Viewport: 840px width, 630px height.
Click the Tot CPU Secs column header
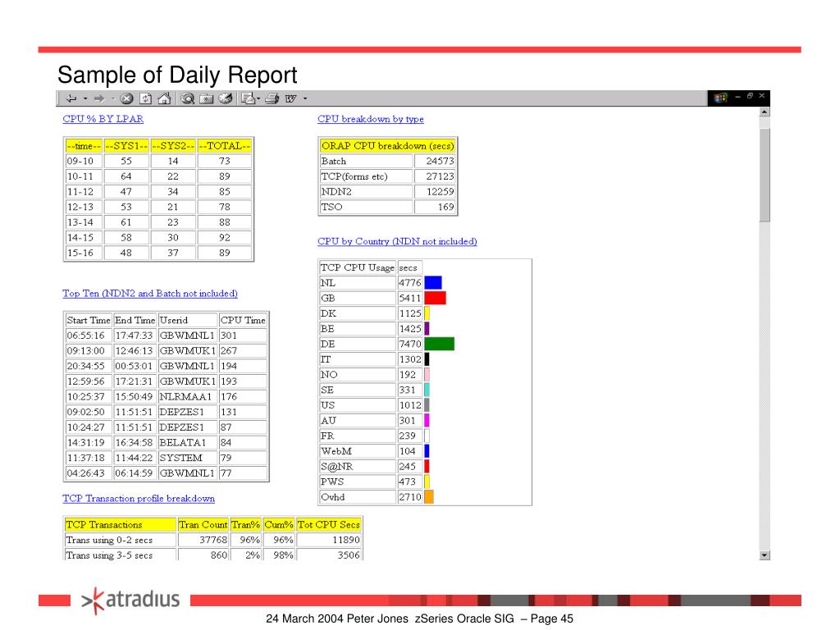pos(329,525)
